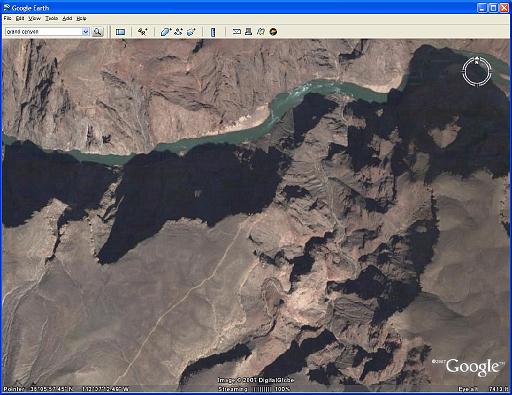
Task: Close the Google Earth window
Action: click(504, 8)
